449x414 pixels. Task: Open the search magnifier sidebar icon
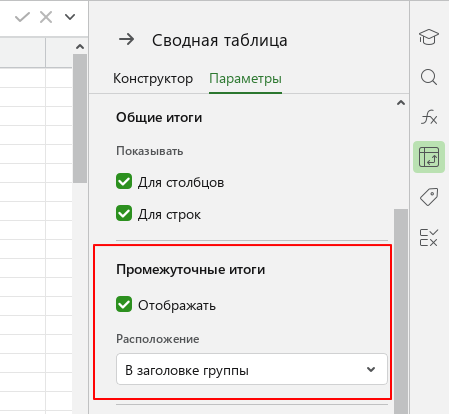coord(429,77)
